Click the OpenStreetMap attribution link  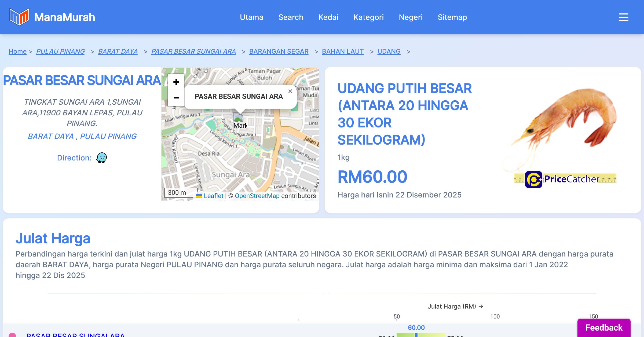pyautogui.click(x=257, y=196)
